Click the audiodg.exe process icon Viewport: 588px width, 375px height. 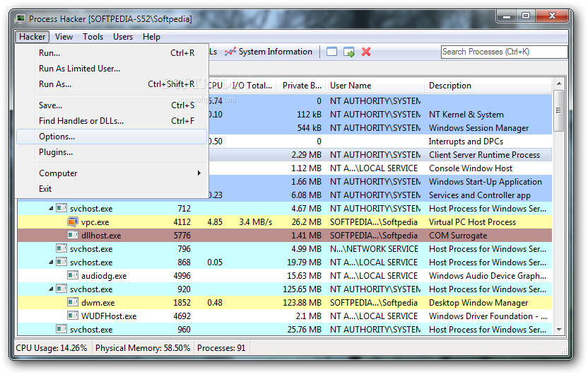73,275
